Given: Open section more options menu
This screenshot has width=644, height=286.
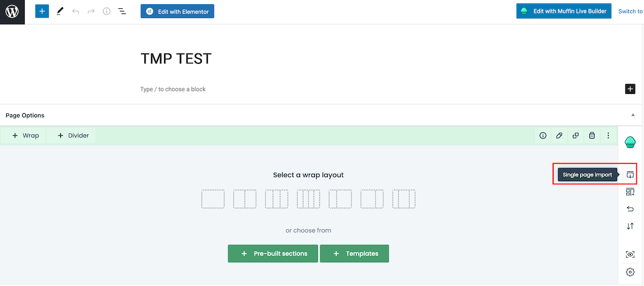Looking at the screenshot, I should pos(608,135).
